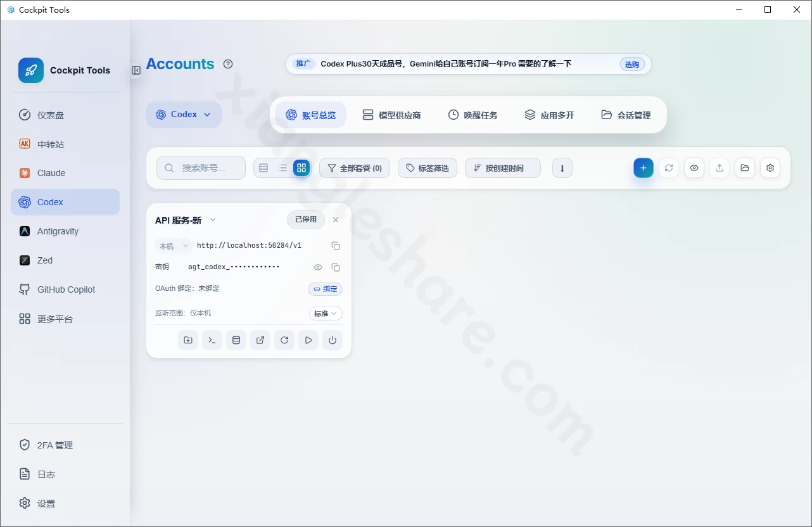Open toolbar gear settings icon
The image size is (812, 527).
(770, 168)
